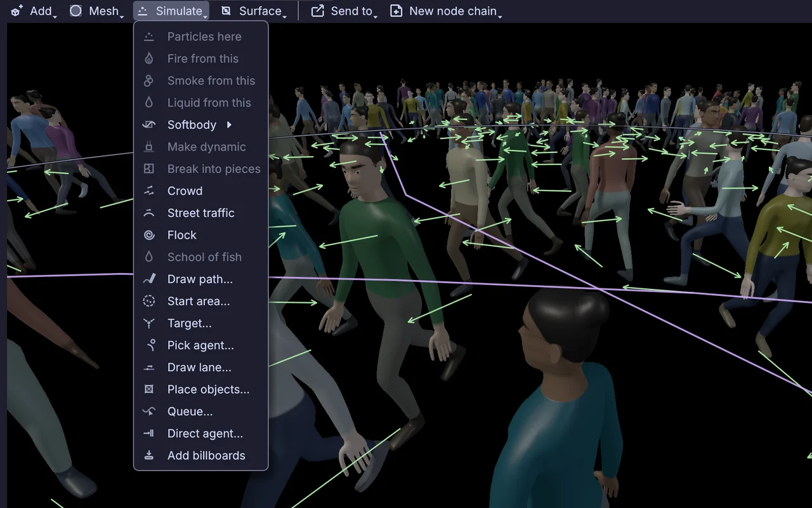Click the Place objects icon

coord(149,389)
